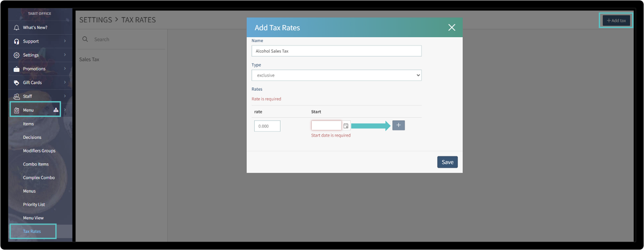Click the Gift Cards tag icon
Screen dimensions: 644x250
[x=17, y=83]
